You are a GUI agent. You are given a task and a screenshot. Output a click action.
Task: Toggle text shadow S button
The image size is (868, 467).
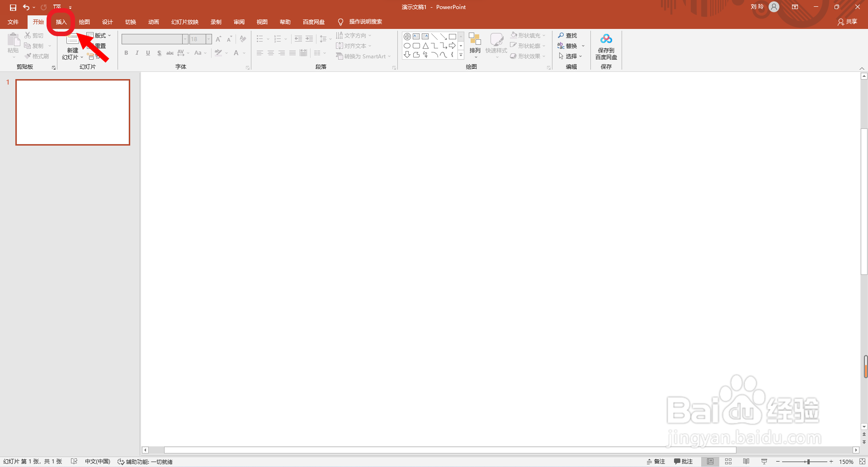(x=159, y=53)
